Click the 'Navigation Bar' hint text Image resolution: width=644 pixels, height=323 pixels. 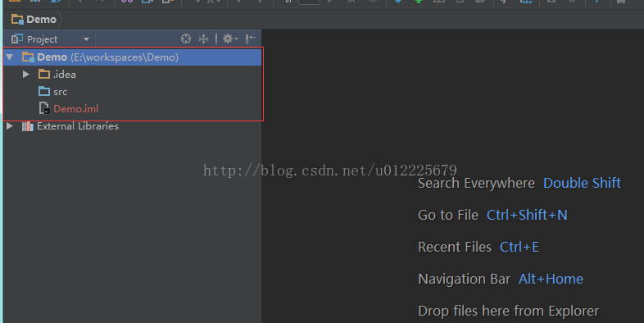point(464,279)
